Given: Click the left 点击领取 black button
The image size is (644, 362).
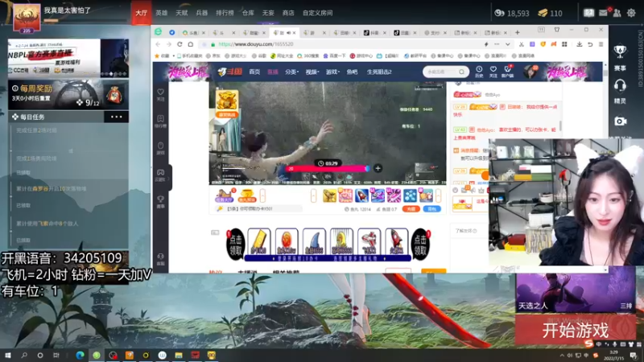Looking at the screenshot, I should pos(235,245).
